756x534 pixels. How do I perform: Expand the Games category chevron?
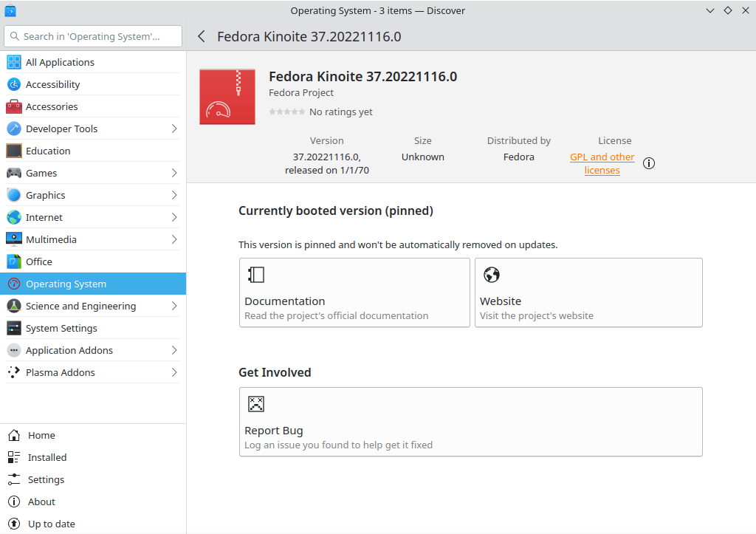pyautogui.click(x=174, y=173)
